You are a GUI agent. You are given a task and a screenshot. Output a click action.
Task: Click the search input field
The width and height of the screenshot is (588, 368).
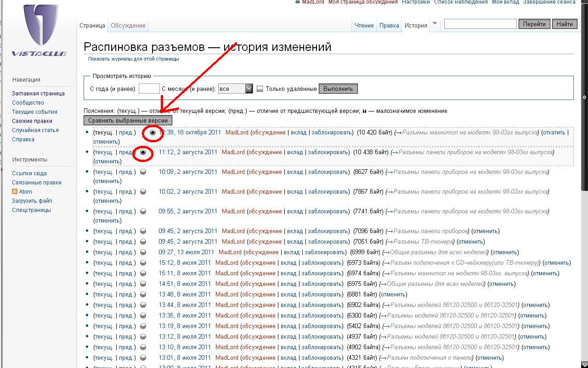[x=480, y=24]
